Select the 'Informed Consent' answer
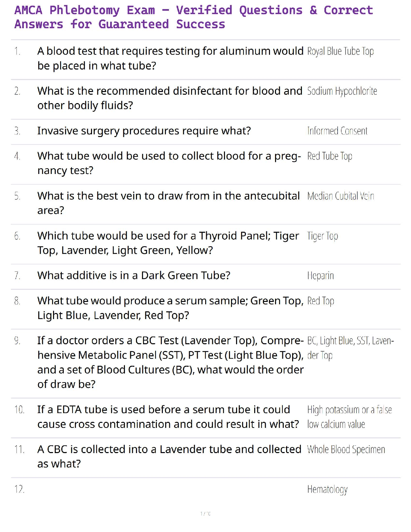This screenshot has height=532, width=411. [337, 131]
